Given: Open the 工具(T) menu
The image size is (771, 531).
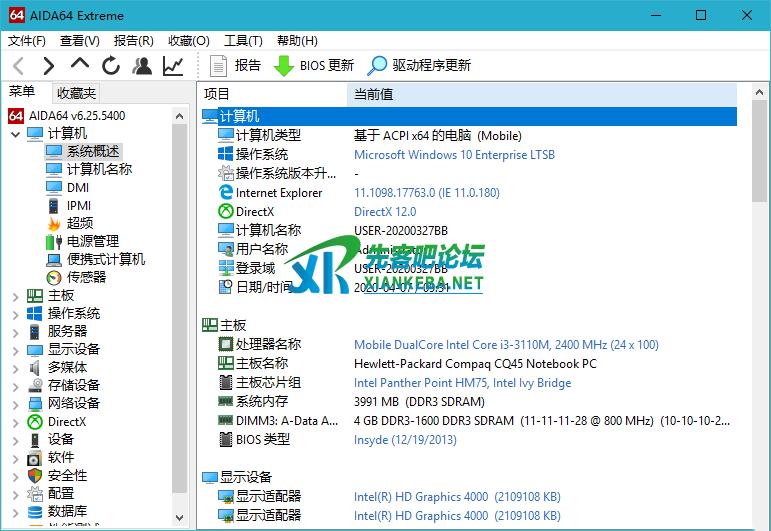Looking at the screenshot, I should pos(243,41).
